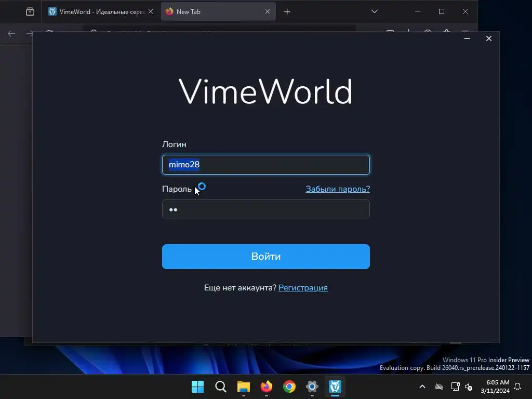Minimize the VimeWorld launcher window
The image size is (532, 399).
(467, 38)
